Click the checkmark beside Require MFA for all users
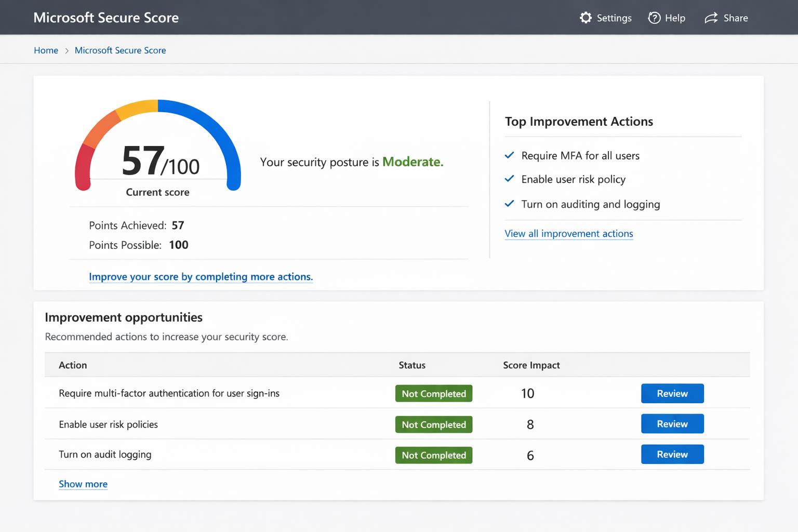Screen dimensions: 798x532 510,155
